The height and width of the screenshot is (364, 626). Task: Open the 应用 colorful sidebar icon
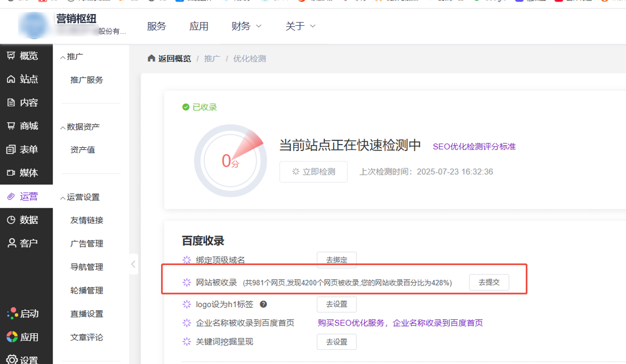point(12,337)
